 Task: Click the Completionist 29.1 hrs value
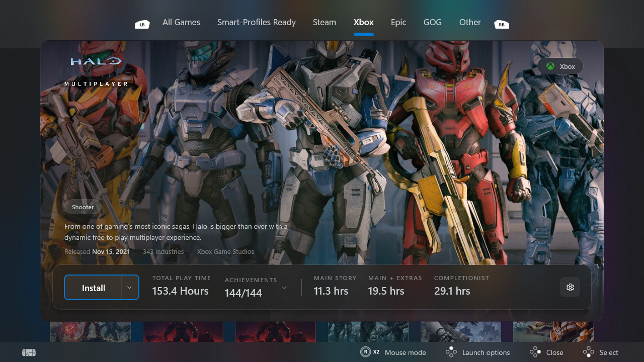[x=452, y=291]
